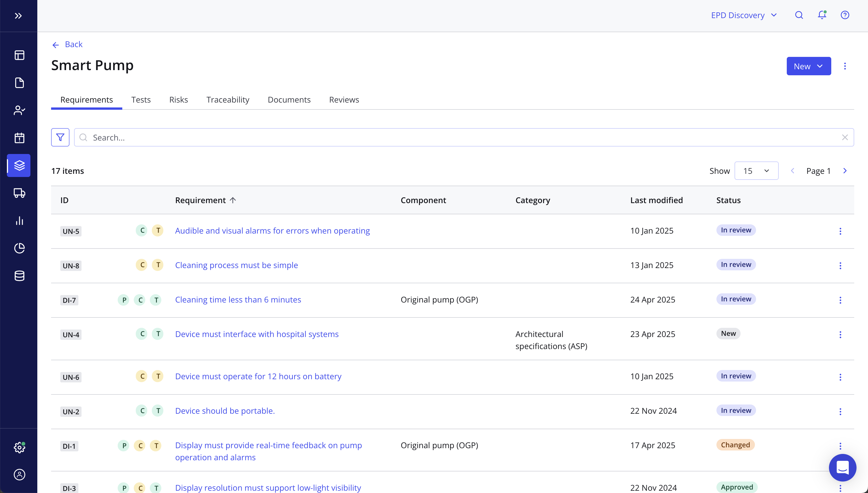Viewport: 868px width, 493px height.
Task: Click the Back link
Action: pyautogui.click(x=68, y=44)
